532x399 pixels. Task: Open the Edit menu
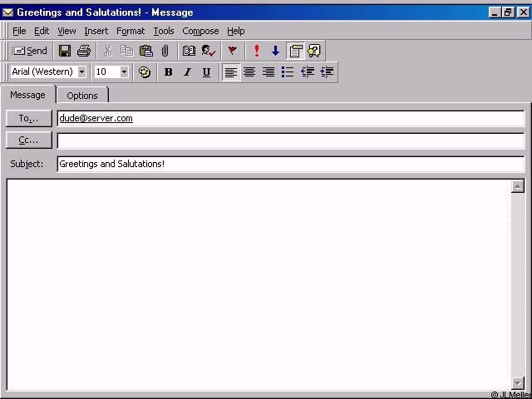click(42, 32)
